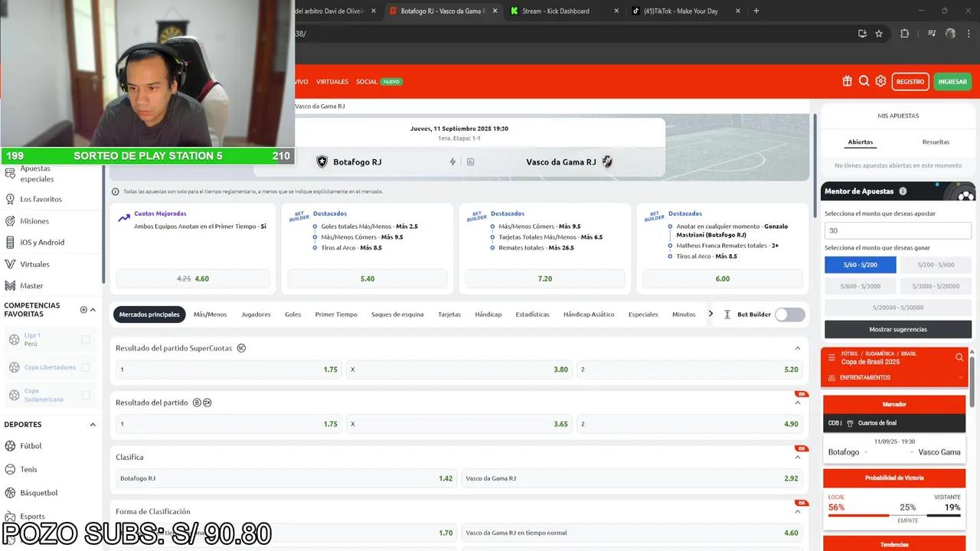
Task: Switch to the Resueltas bets tab
Action: tap(936, 142)
